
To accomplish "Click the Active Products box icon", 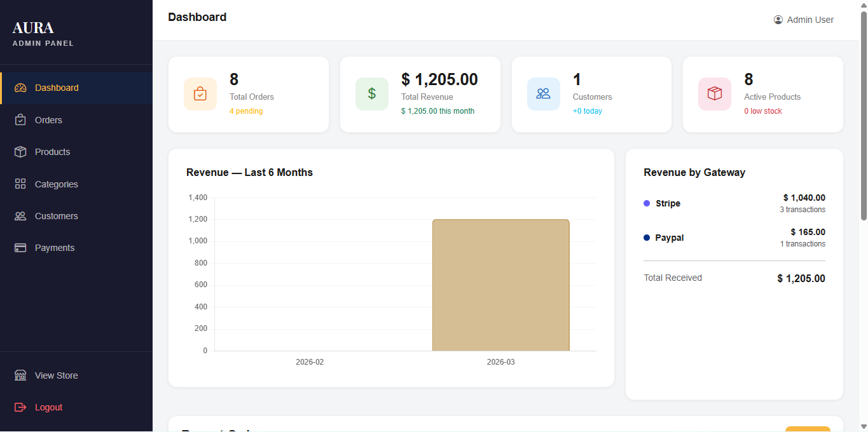I will pos(715,94).
